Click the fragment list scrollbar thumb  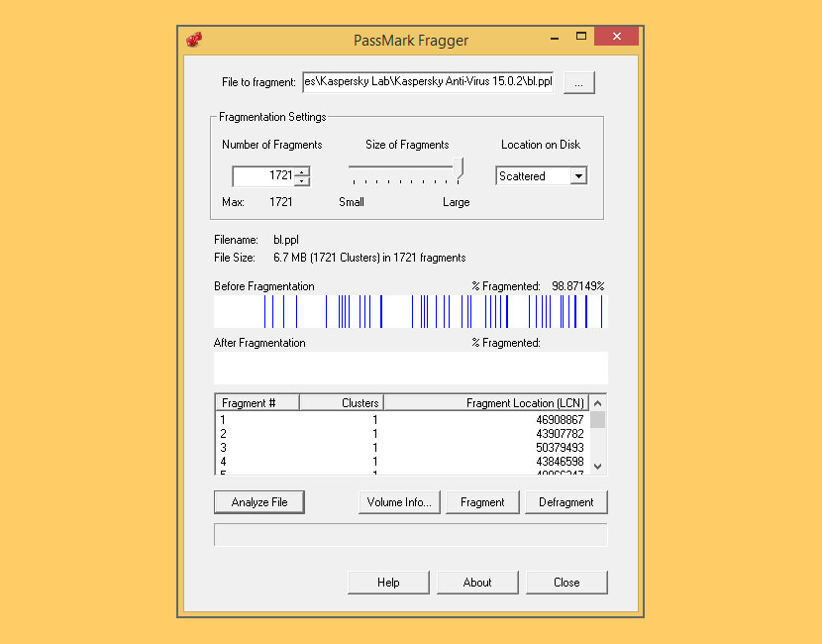[597, 419]
